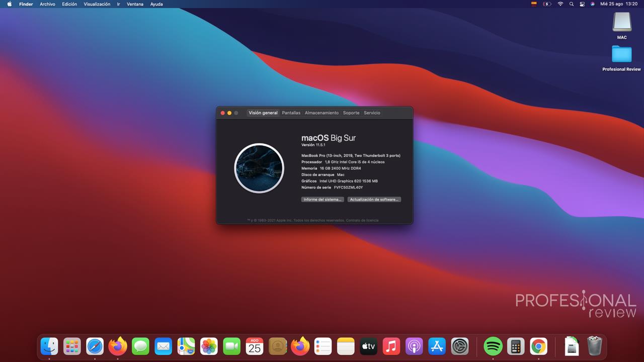
Task: Open Reminders from the Dock
Action: coord(323,346)
